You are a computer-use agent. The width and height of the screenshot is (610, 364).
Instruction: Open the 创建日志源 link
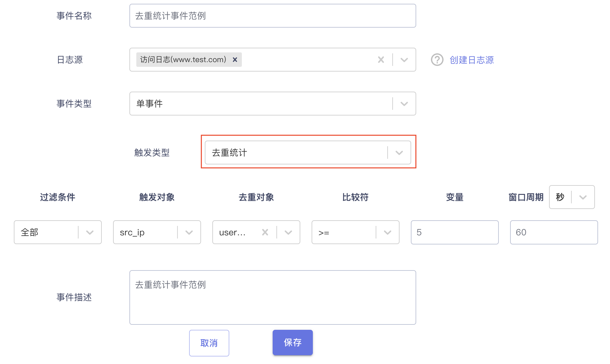click(x=471, y=60)
